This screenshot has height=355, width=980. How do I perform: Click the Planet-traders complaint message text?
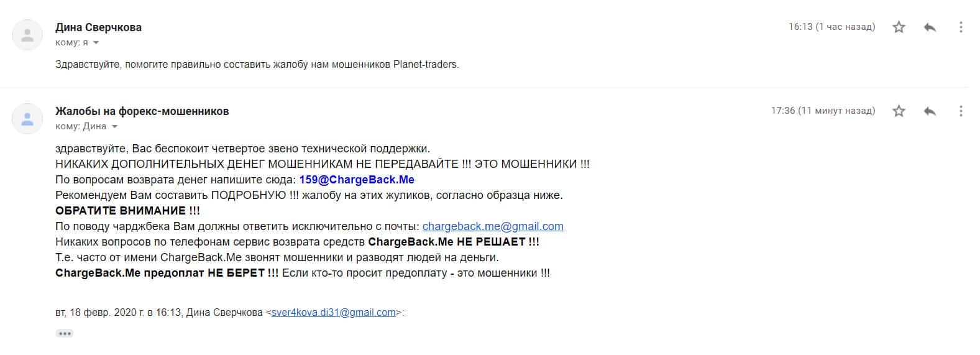257,64
